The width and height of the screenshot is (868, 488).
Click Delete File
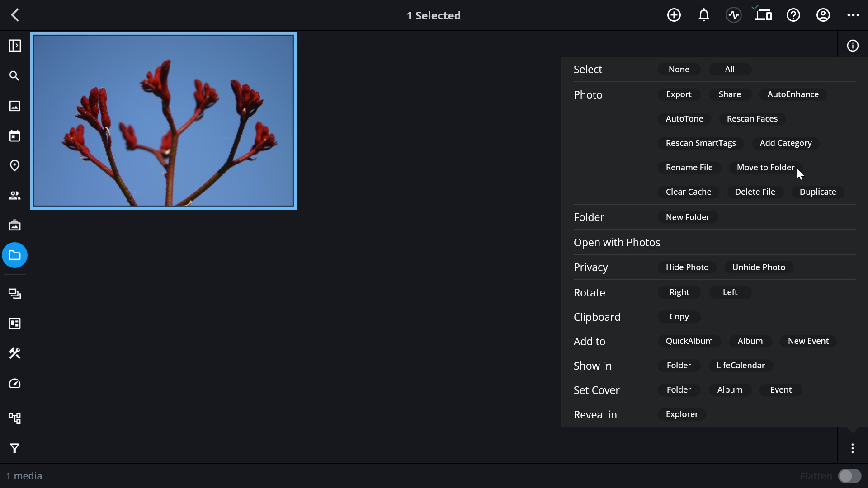coord(755,192)
